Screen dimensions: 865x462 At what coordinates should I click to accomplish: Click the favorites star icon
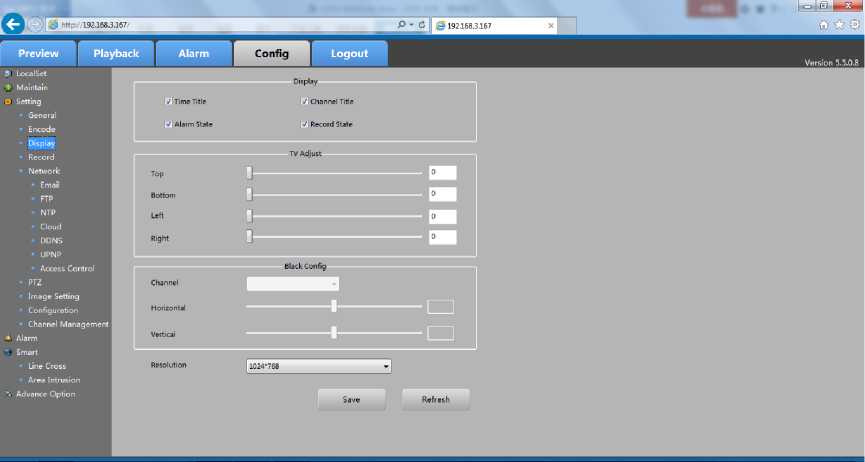click(838, 25)
